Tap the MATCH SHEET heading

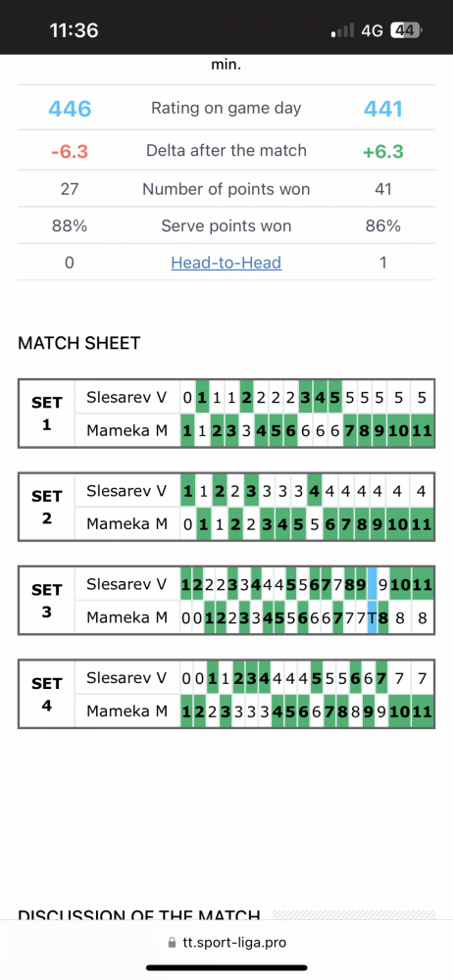tap(78, 343)
